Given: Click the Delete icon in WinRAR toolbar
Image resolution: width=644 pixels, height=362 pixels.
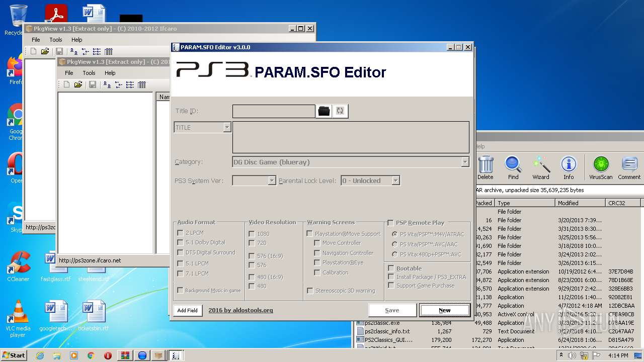Looking at the screenshot, I should [486, 167].
